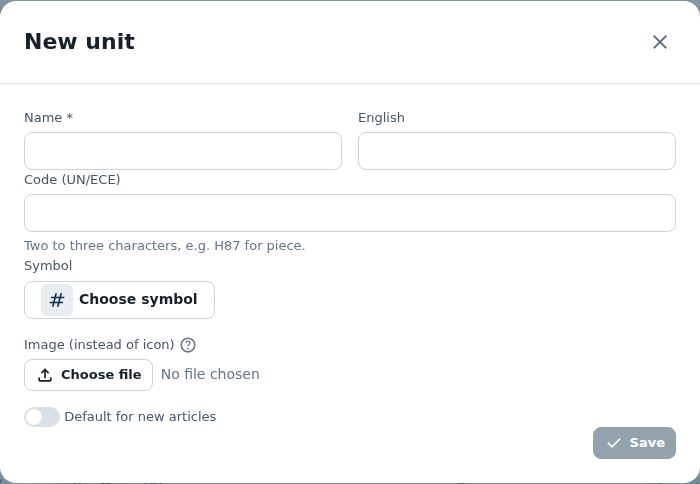Click the help icon beside Image label
This screenshot has width=700, height=484.
pyautogui.click(x=188, y=345)
